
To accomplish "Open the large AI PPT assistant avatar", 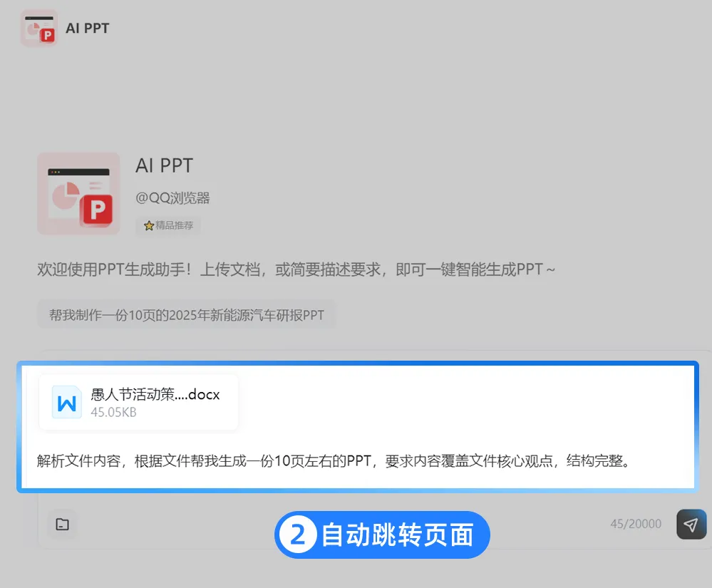I will coord(78,193).
